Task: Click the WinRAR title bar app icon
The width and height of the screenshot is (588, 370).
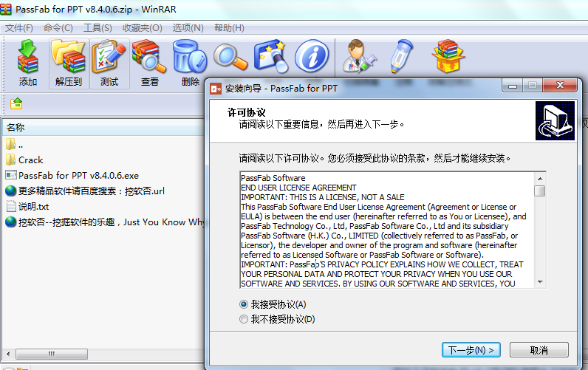Action: click(6, 9)
